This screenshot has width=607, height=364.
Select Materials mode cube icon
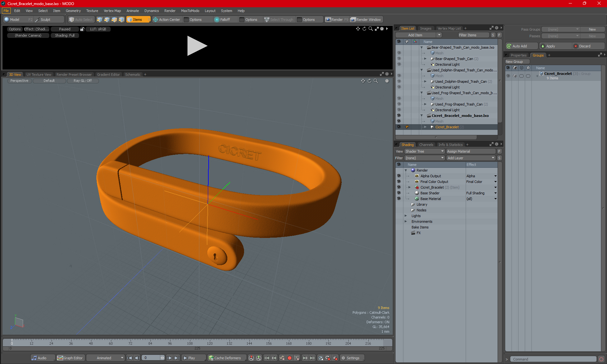(121, 20)
